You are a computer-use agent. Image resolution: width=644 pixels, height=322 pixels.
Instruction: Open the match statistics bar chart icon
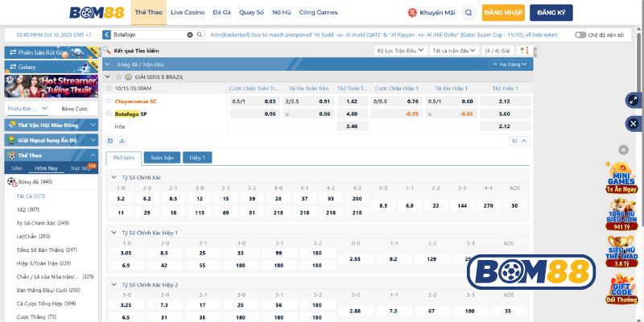click(x=123, y=140)
